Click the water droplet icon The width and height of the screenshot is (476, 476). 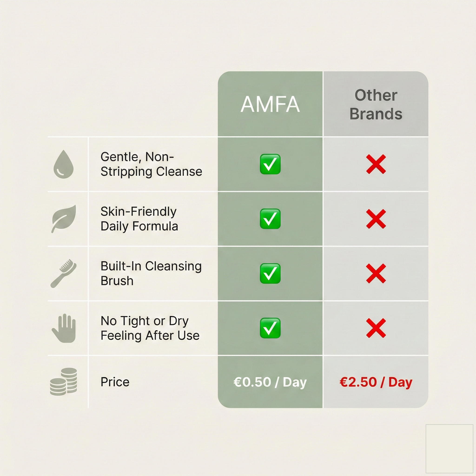point(63,164)
